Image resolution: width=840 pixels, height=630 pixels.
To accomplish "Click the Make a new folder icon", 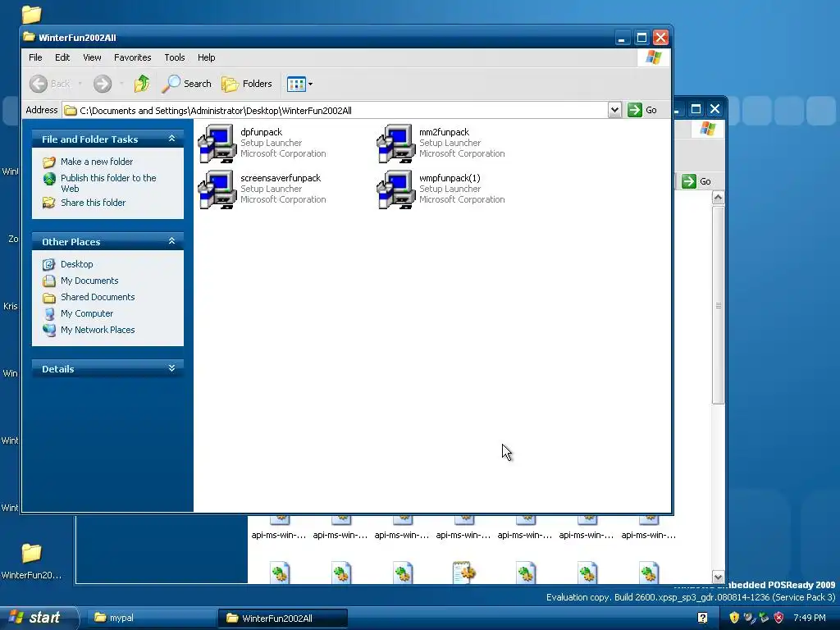I will (49, 162).
